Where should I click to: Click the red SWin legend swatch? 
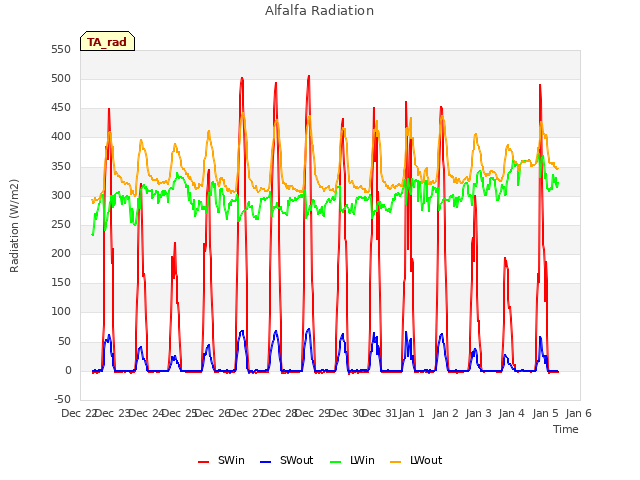(x=203, y=462)
